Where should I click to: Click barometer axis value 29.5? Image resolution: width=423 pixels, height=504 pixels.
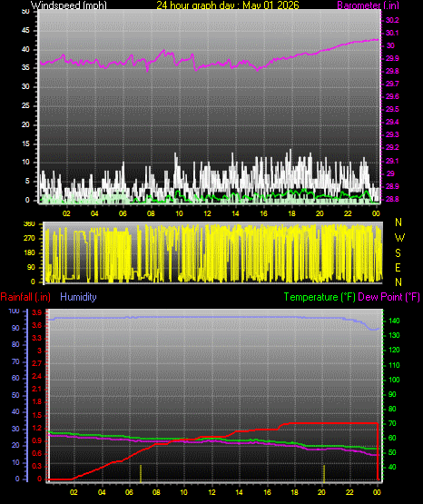(392, 109)
